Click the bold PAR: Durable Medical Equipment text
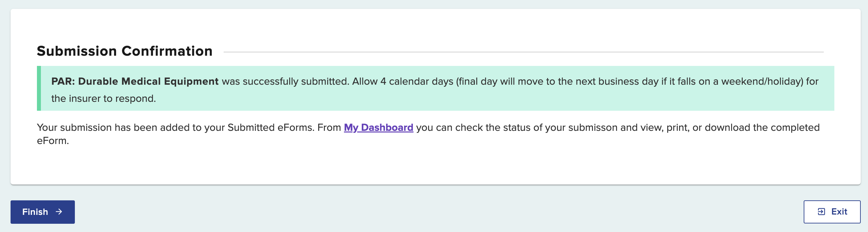The height and width of the screenshot is (232, 868). pyautogui.click(x=135, y=81)
